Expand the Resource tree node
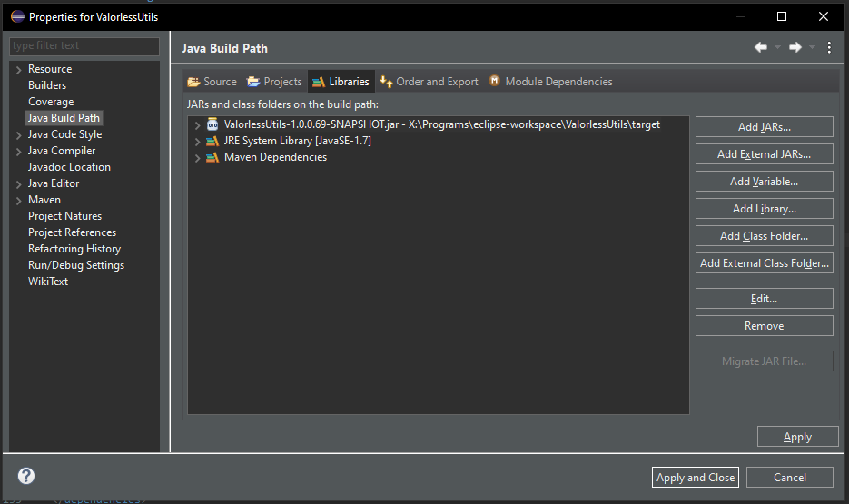 [x=19, y=70]
